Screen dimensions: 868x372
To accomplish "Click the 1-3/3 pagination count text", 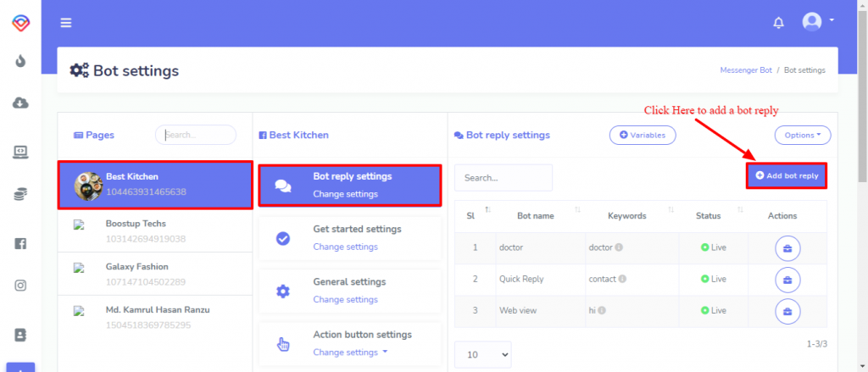I will point(817,344).
